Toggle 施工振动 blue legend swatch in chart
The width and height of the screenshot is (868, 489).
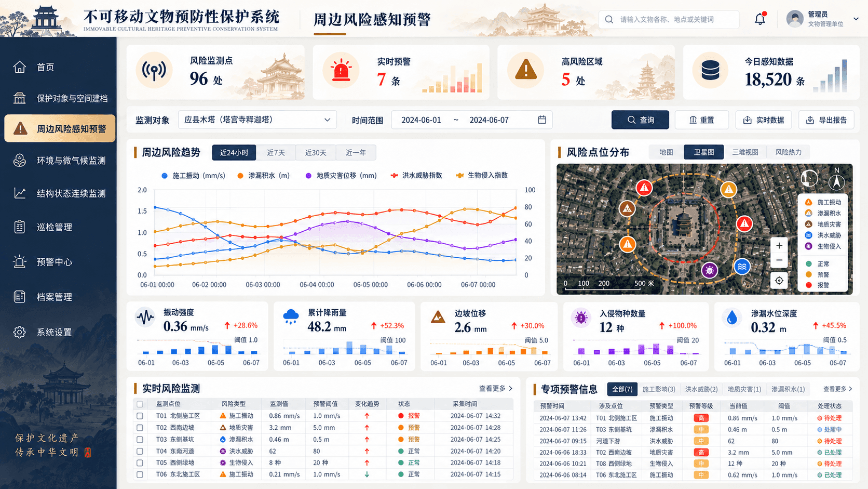tap(164, 176)
